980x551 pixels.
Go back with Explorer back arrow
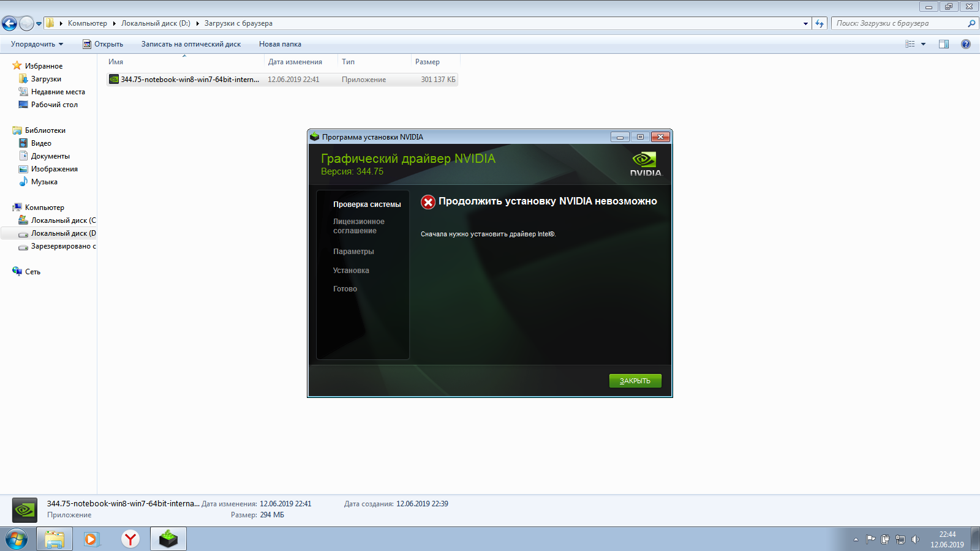pyautogui.click(x=9, y=23)
